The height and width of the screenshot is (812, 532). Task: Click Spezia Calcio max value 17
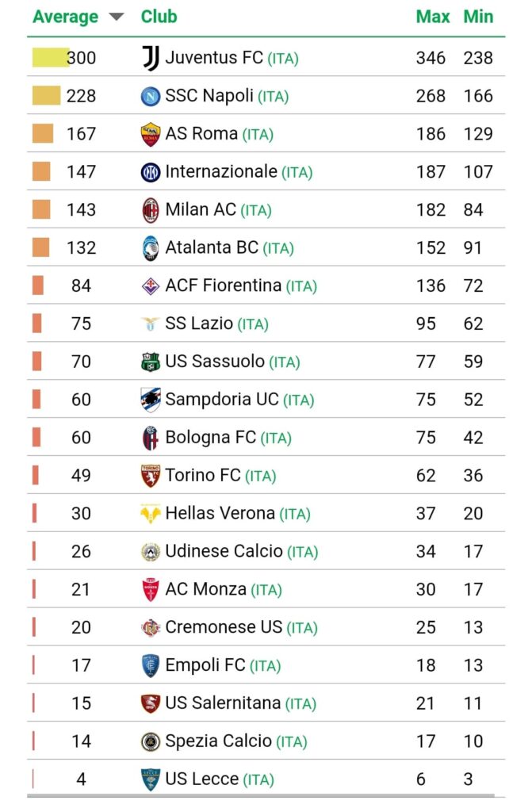point(425,741)
